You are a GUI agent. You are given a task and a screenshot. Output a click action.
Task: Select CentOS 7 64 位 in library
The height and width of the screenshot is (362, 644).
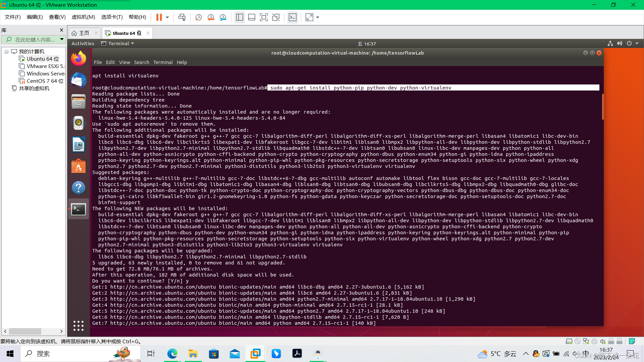click(x=45, y=81)
